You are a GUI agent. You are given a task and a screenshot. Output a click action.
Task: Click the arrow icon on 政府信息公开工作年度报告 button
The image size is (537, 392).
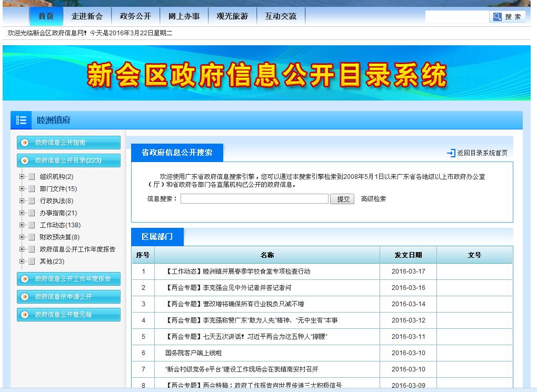click(x=25, y=279)
